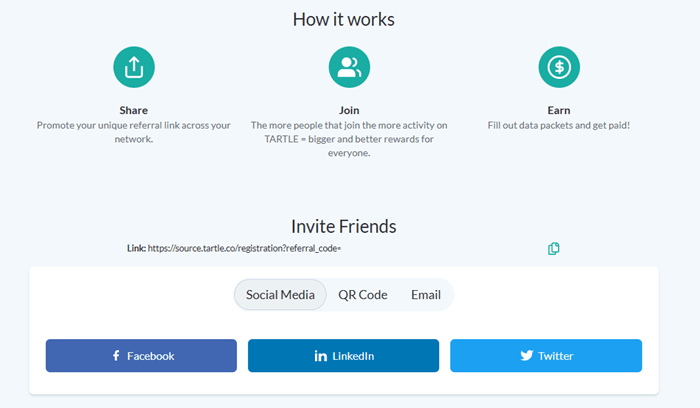Viewport: 700px width, 408px height.
Task: Click the 'How it works' heading
Action: tap(344, 20)
